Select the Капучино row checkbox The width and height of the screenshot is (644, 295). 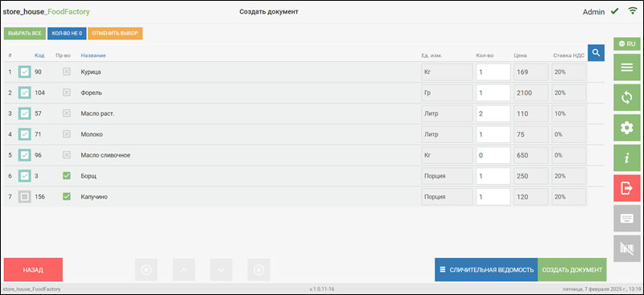point(25,196)
